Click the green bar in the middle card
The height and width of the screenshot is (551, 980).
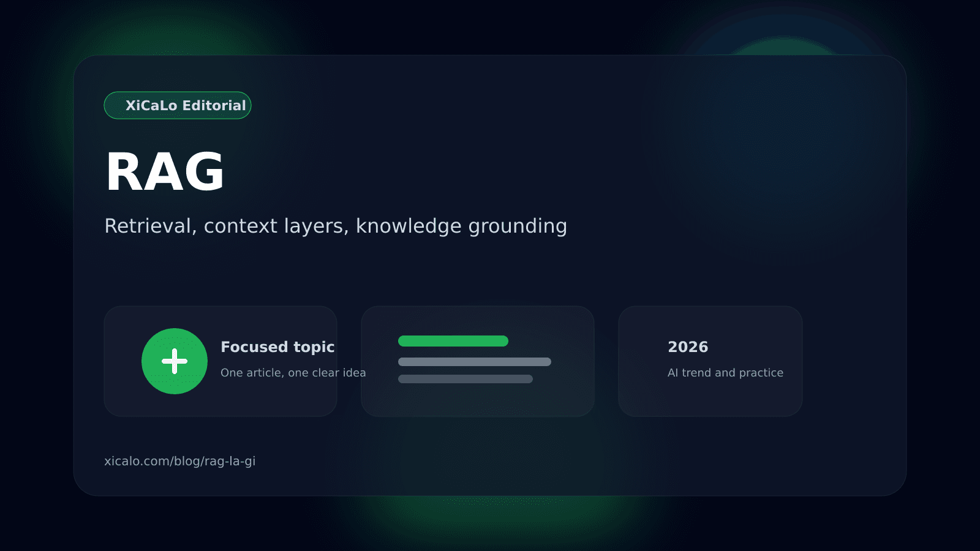[x=453, y=341]
